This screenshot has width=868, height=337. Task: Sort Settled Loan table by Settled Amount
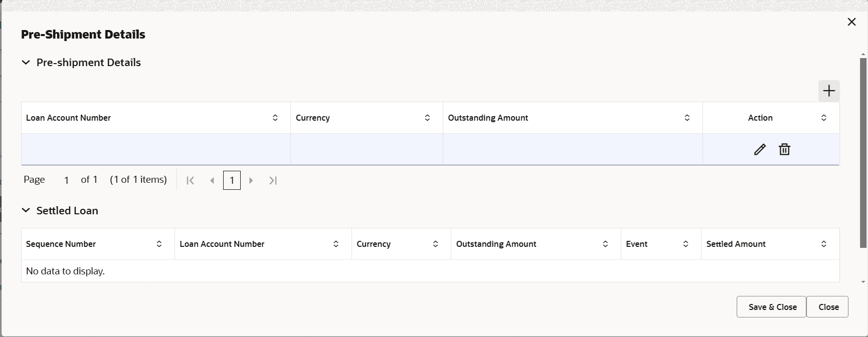[x=824, y=244]
